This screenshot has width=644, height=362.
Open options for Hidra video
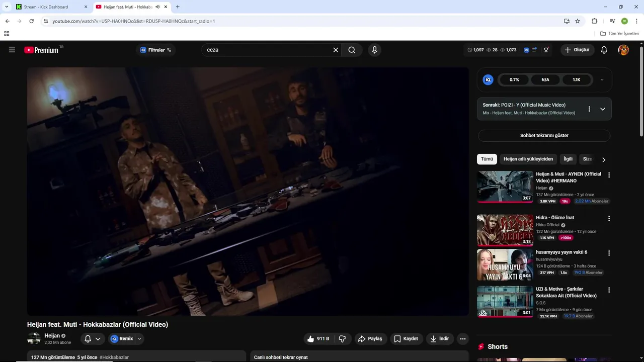[609, 218]
